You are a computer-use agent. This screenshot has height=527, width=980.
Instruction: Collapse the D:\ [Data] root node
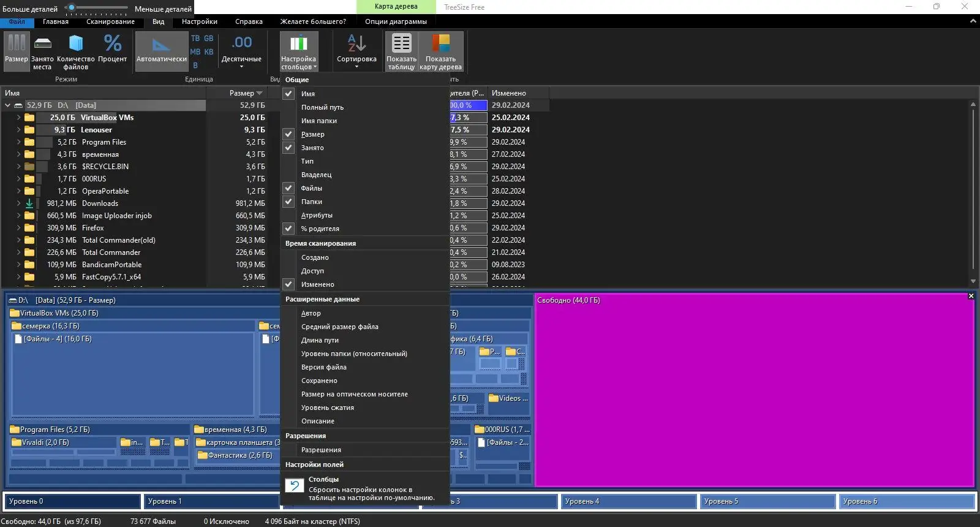[x=7, y=105]
